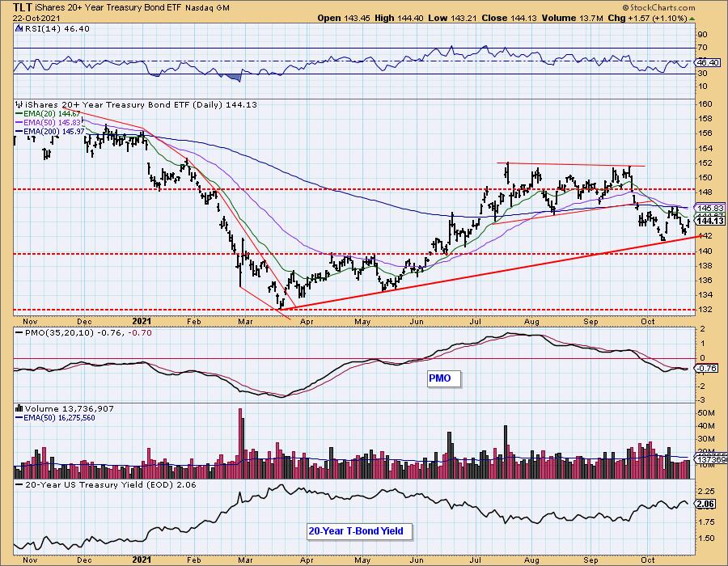Click the 20-Year US Treasury Yield legend
728x566 pixels.
[x=106, y=484]
